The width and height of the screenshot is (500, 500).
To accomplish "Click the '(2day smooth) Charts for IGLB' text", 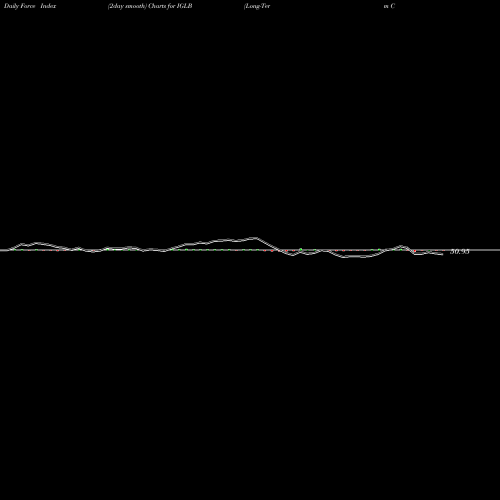I will click(150, 6).
